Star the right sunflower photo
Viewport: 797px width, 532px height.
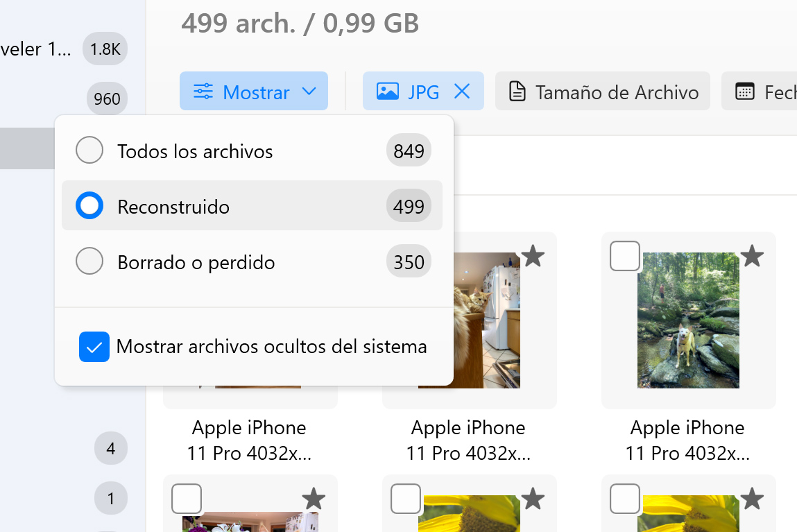752,499
